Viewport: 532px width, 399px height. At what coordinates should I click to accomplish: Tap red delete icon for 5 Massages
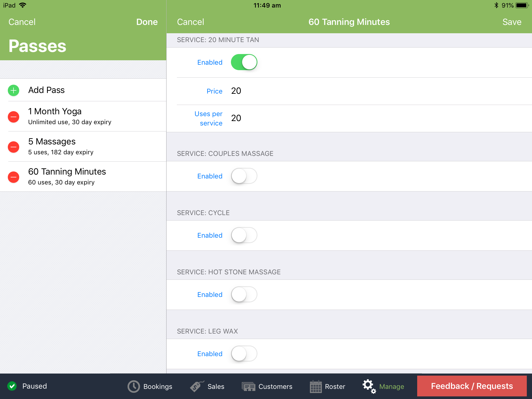[14, 147]
